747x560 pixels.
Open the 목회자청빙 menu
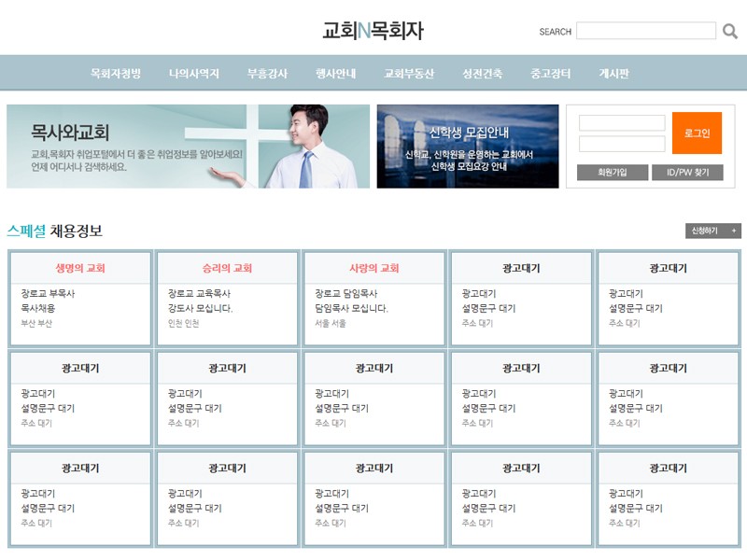(116, 74)
